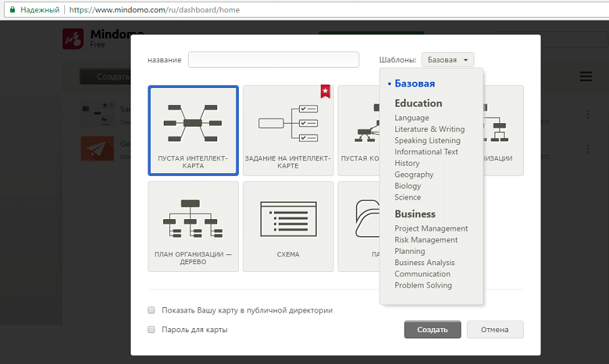Choose Risk Management templates

426,240
